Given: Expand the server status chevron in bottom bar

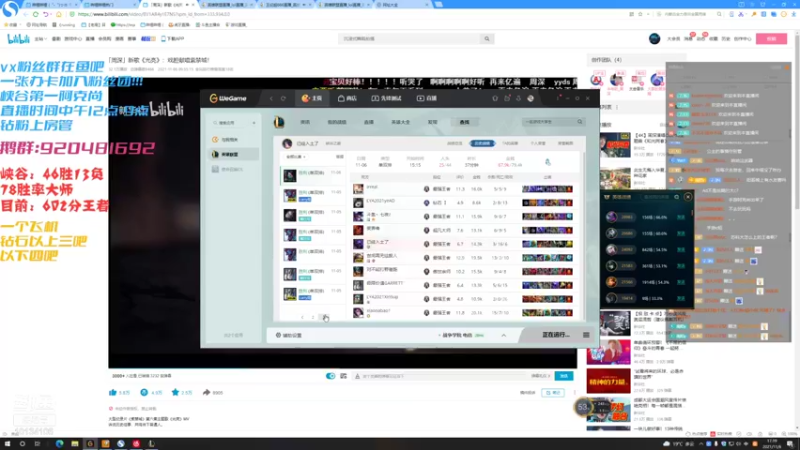Looking at the screenshot, I should pos(504,335).
